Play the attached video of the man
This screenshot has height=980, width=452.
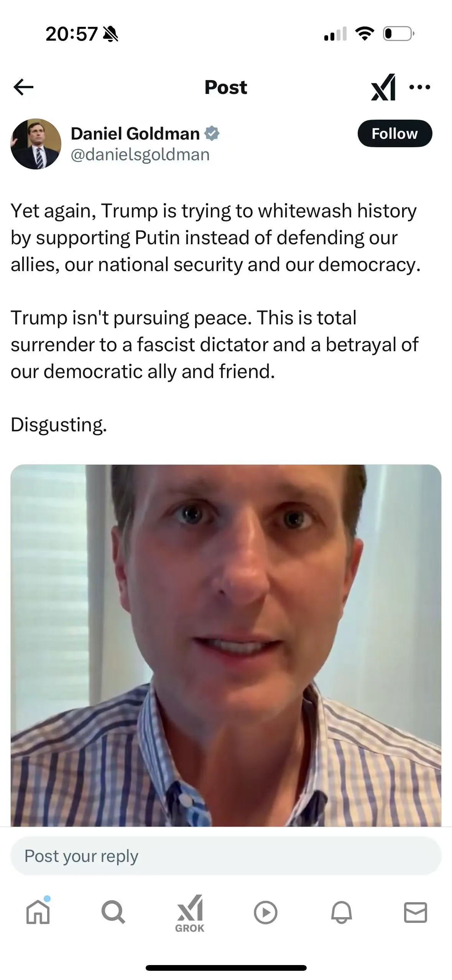point(226,645)
